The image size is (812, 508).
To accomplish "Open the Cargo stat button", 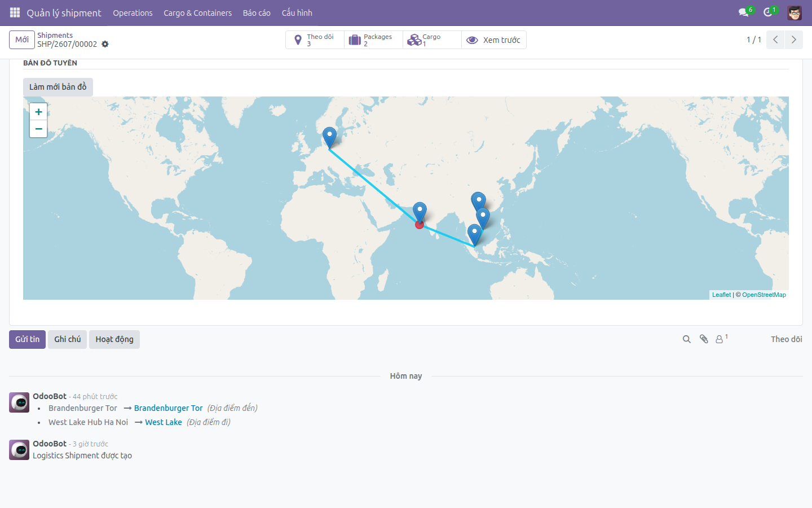I will coord(432,40).
